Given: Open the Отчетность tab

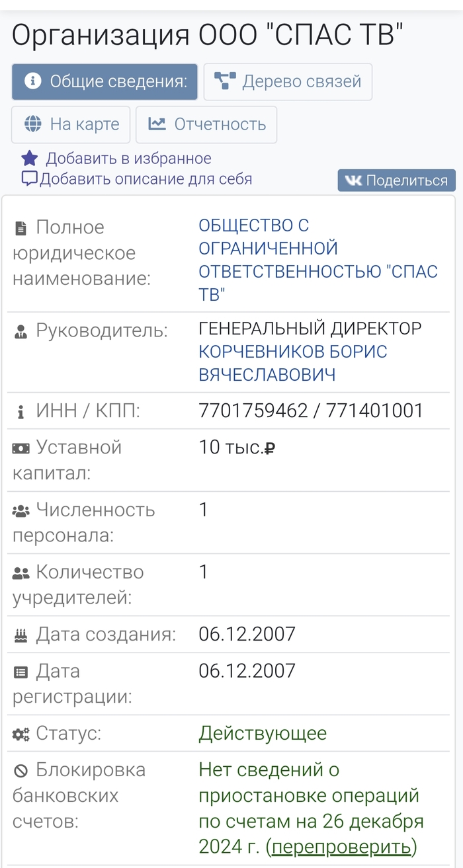Looking at the screenshot, I should 206,124.
